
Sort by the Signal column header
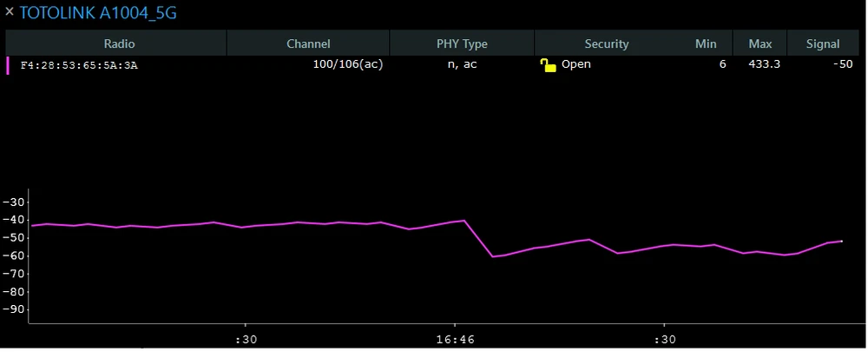823,43
